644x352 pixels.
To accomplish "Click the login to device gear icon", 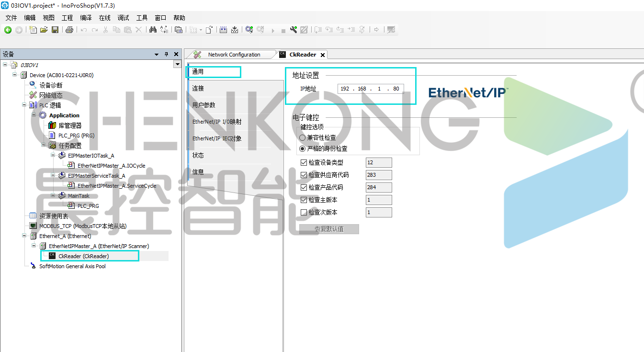I will (x=249, y=30).
